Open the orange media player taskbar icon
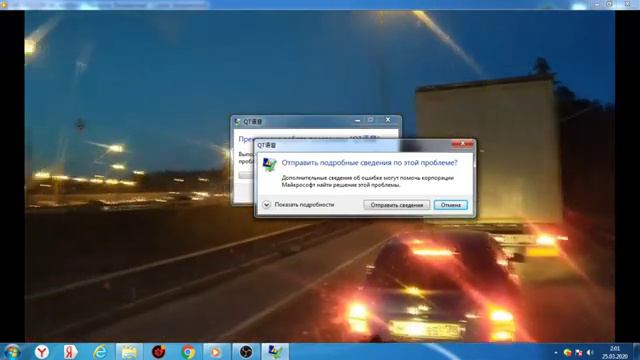 [x=216, y=351]
